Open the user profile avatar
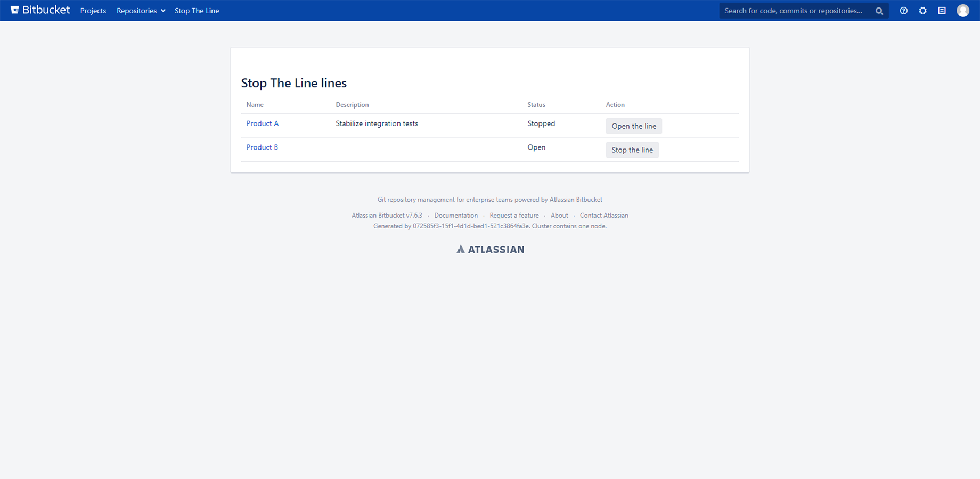Image resolution: width=980 pixels, height=479 pixels. click(x=962, y=11)
